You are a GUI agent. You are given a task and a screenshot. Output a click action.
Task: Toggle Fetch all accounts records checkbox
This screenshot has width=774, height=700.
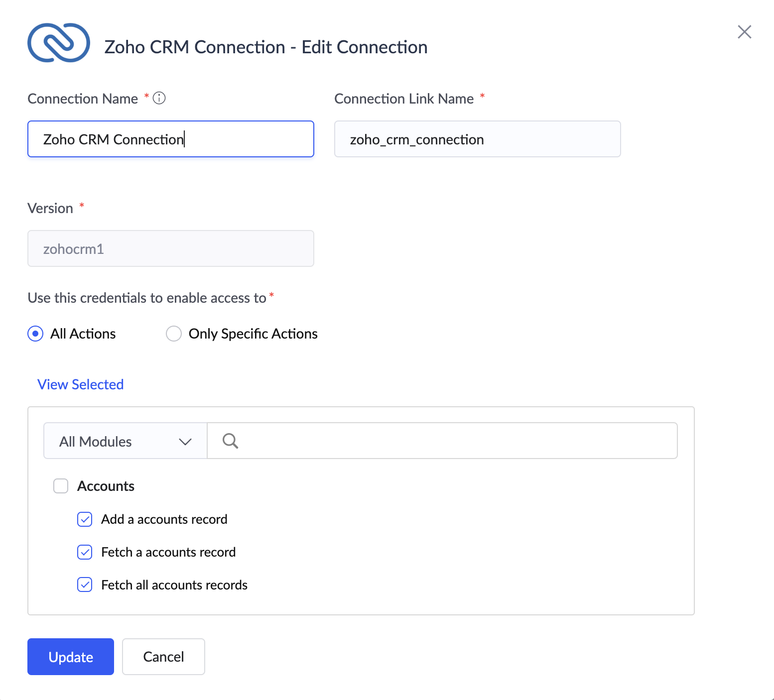pyautogui.click(x=85, y=585)
